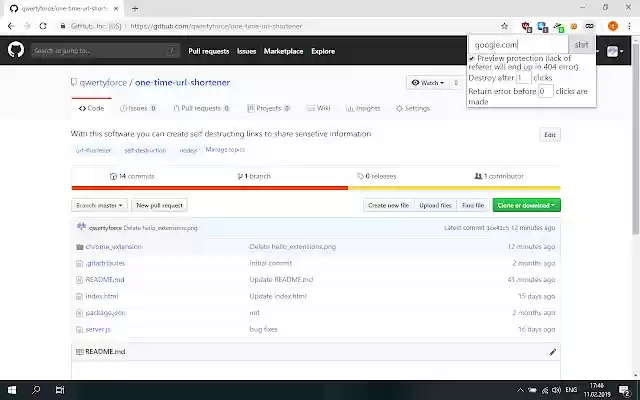Open the Chrome three-dot menu
The width and height of the screenshot is (640, 400).
(x=629, y=26)
